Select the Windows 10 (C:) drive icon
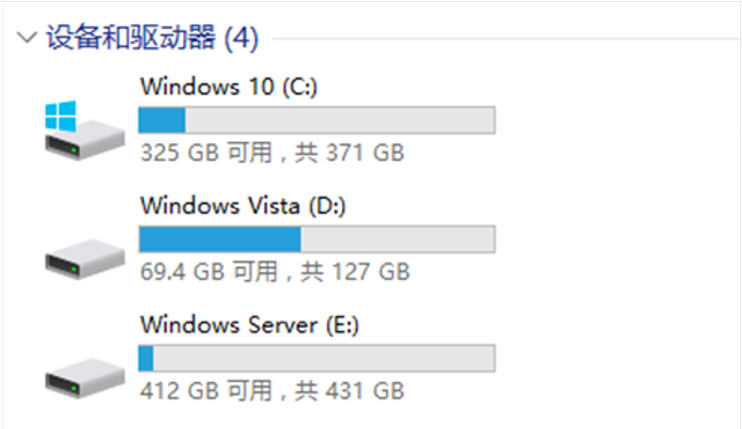Screen dimensions: 742x429 coord(84,130)
